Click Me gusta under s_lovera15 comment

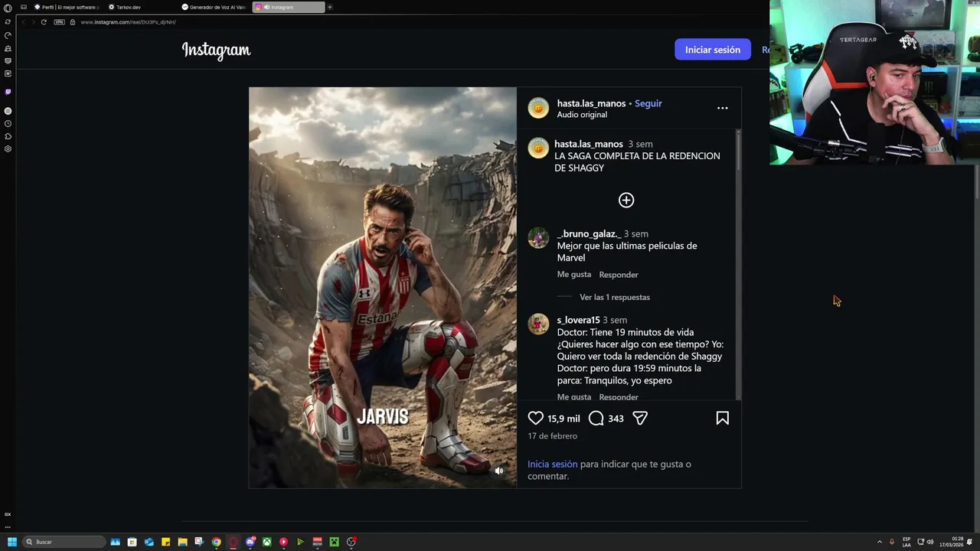coord(573,396)
